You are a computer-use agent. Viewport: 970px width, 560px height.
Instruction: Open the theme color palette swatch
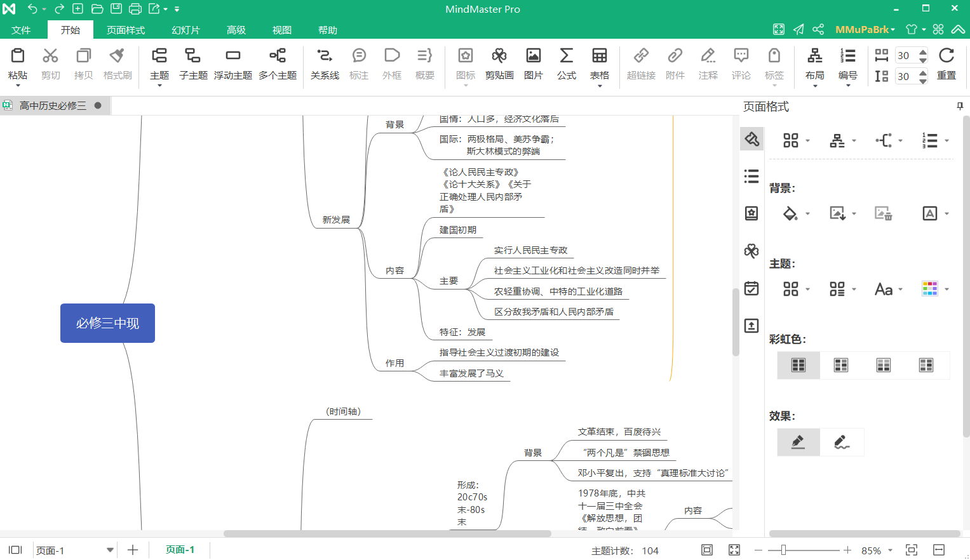pos(930,289)
